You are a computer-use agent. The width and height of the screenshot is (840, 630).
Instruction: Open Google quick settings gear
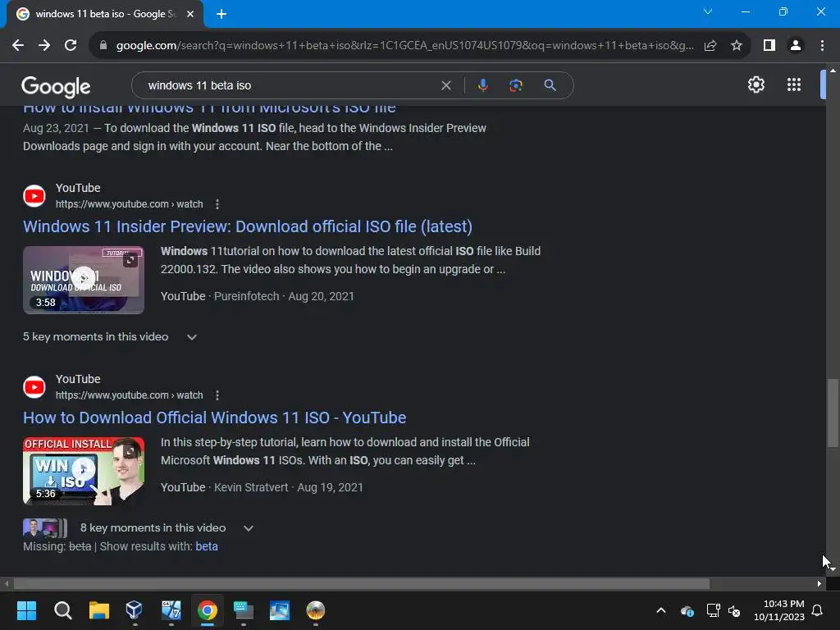click(756, 84)
